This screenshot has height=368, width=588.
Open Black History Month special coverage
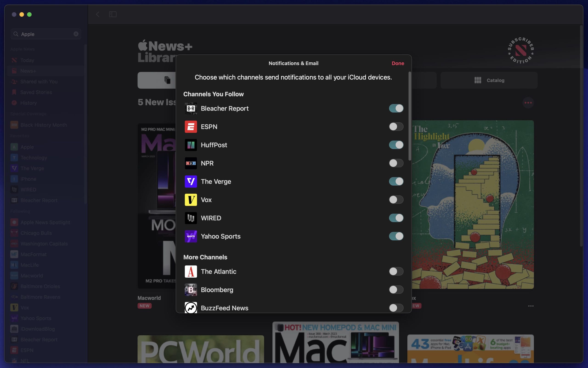click(46, 125)
